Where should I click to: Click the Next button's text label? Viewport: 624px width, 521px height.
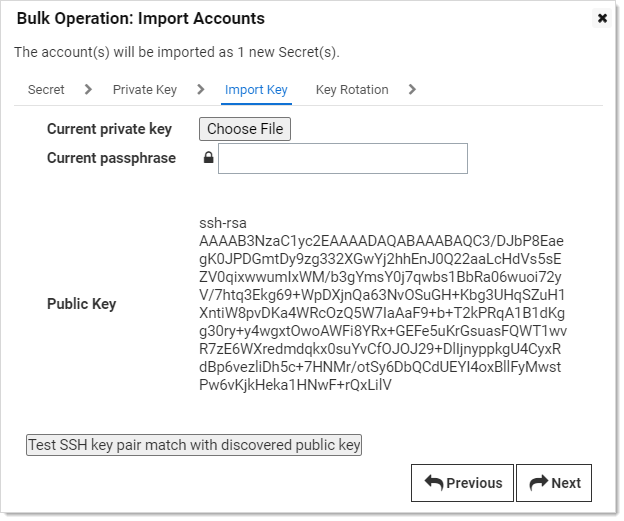[x=566, y=483]
